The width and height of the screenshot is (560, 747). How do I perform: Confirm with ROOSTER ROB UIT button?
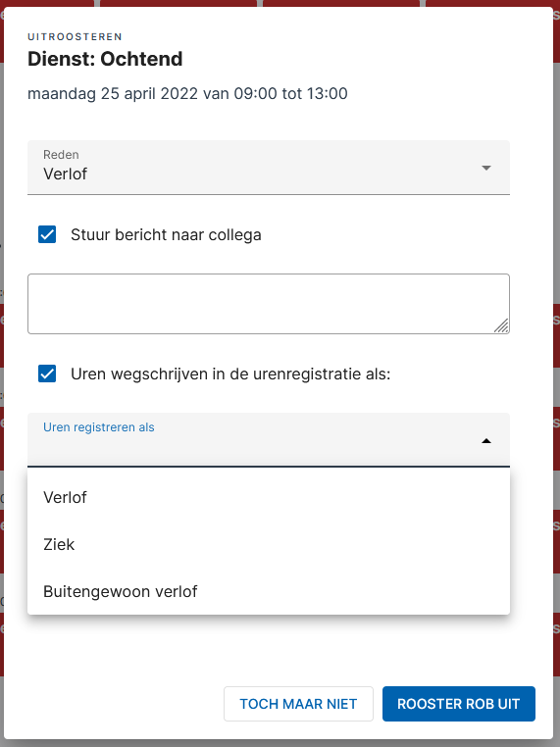click(x=458, y=704)
